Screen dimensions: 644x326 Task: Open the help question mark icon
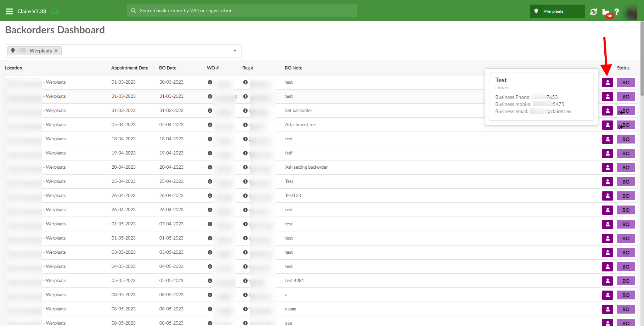(x=617, y=12)
